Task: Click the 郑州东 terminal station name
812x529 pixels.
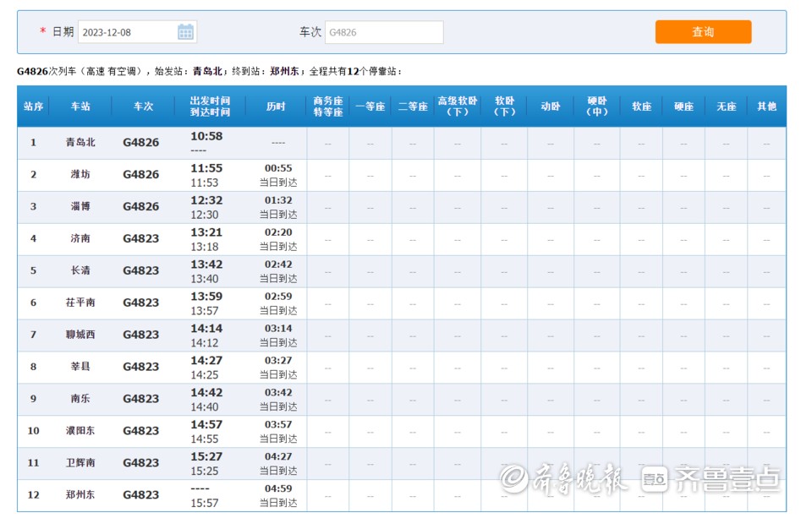Action: click(80, 495)
